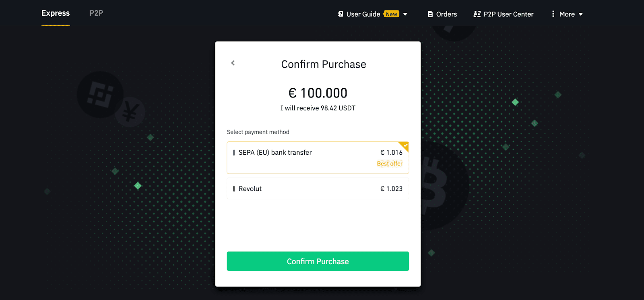Image resolution: width=644 pixels, height=300 pixels.
Task: Select the € 1.023 rate option
Action: coord(391,189)
